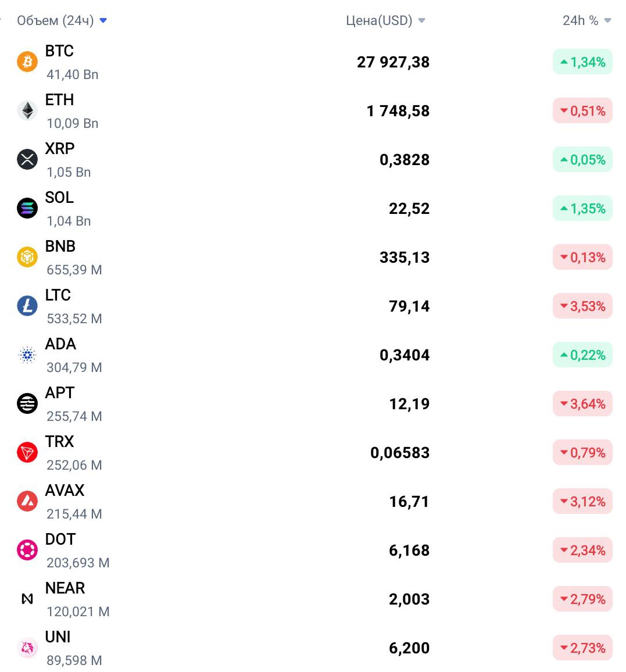Tap the Ethereum diamond icon
The width and height of the screenshot is (626, 672).
tap(27, 110)
